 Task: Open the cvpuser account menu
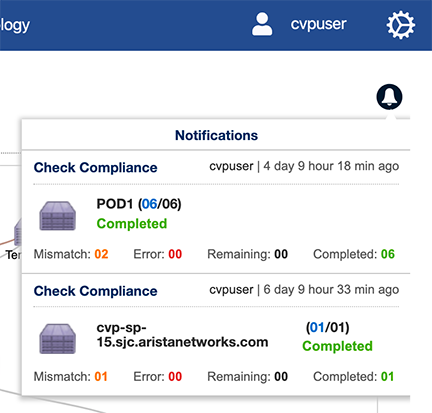[318, 24]
